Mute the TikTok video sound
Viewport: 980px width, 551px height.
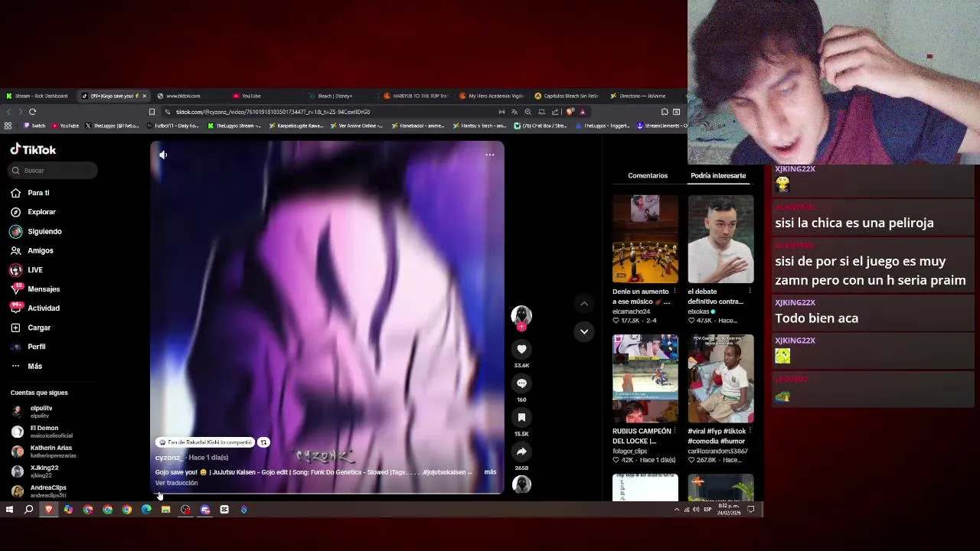[x=163, y=155]
